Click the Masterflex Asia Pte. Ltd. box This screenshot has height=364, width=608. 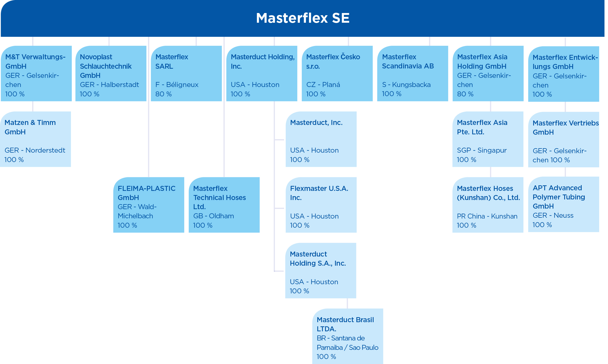pos(488,139)
